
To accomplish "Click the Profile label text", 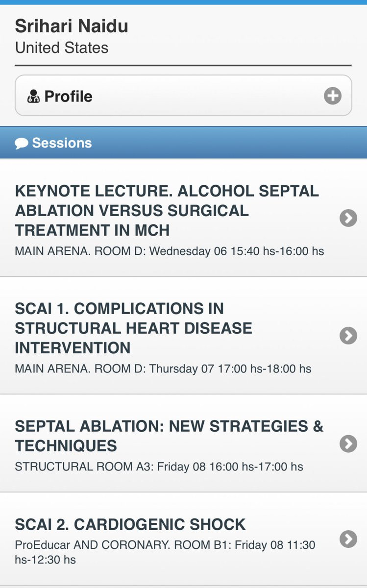I will [68, 96].
